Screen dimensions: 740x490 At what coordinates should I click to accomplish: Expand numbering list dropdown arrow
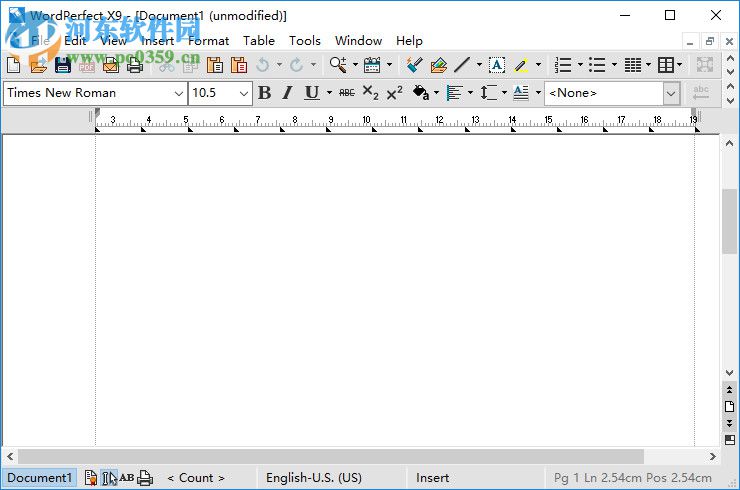[x=580, y=65]
